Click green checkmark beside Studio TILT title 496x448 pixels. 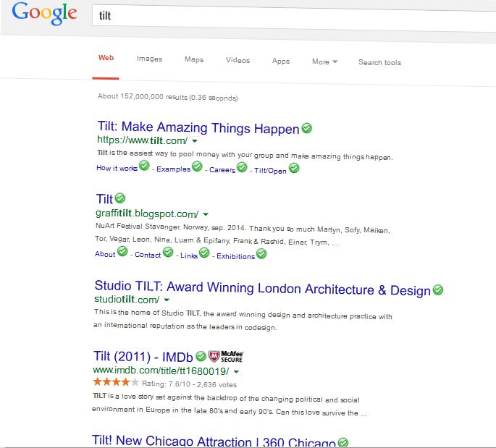coord(438,289)
